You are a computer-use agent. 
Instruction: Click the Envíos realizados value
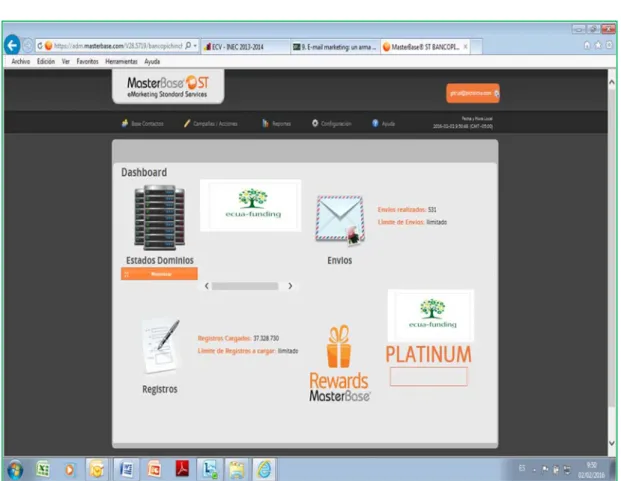click(432, 210)
